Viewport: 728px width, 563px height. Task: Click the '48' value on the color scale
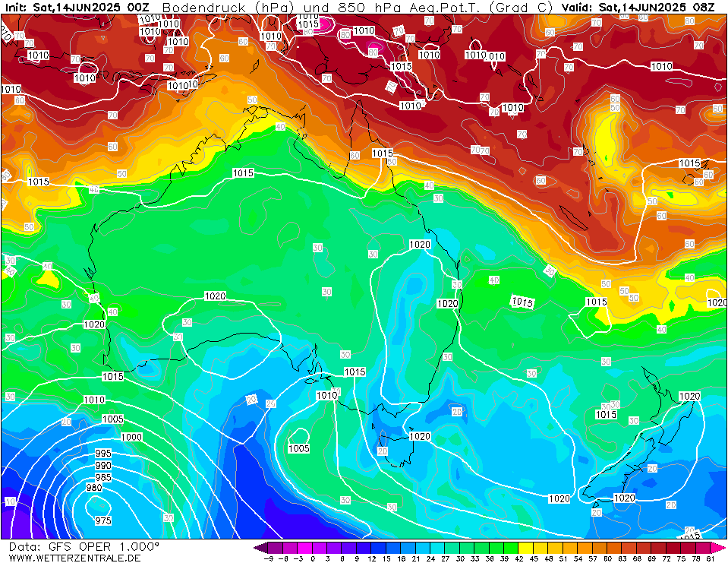coord(548,558)
